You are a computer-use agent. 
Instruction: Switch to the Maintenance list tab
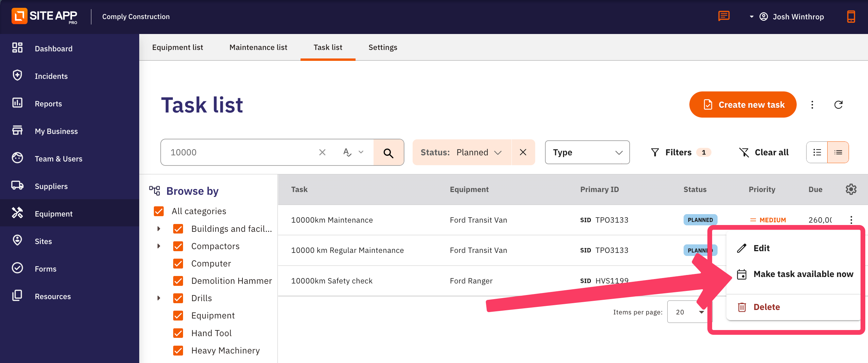tap(258, 47)
